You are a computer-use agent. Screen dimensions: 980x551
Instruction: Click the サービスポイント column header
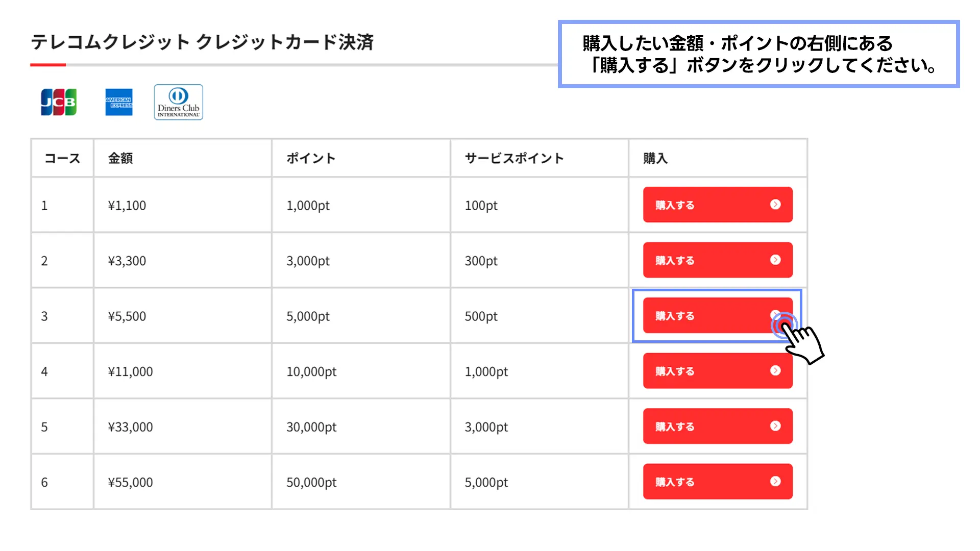click(514, 158)
